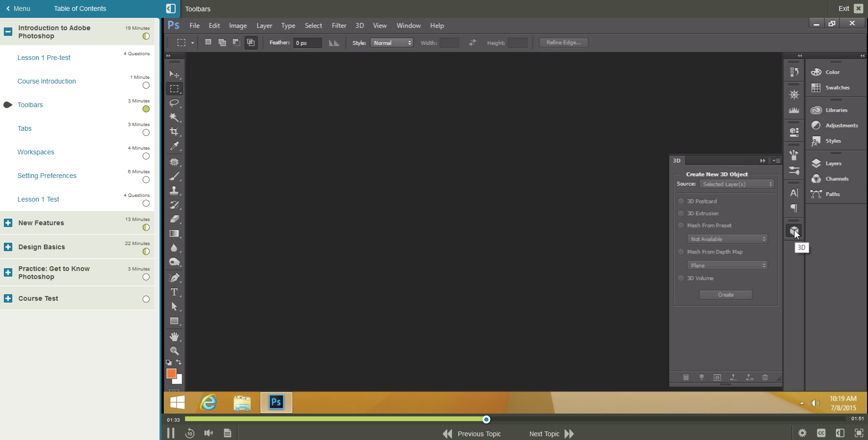The image size is (868, 440).
Task: Open the Style dropdown in options bar
Action: pyautogui.click(x=391, y=42)
